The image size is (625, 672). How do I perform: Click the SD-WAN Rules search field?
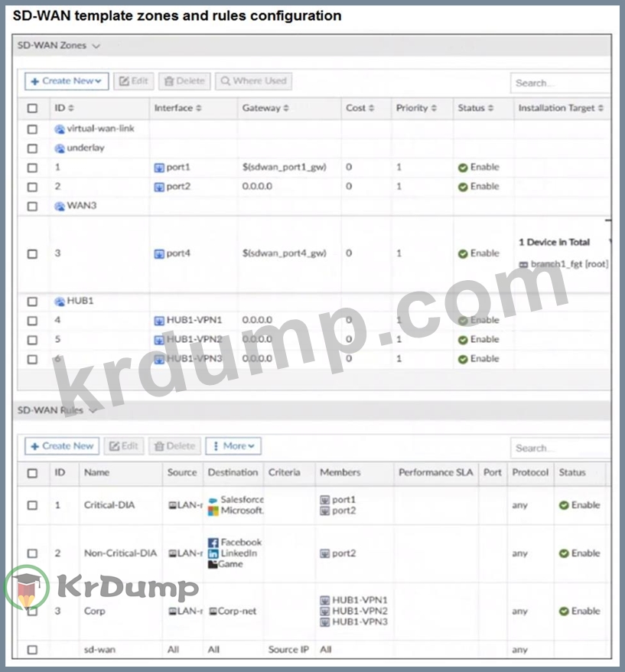coord(560,448)
